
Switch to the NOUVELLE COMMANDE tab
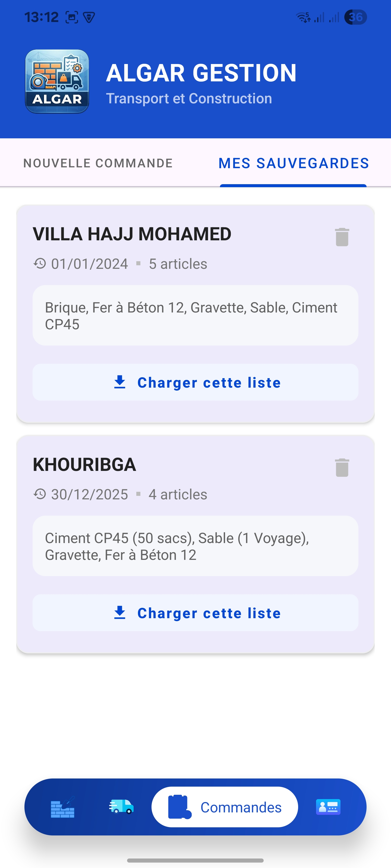pyautogui.click(x=98, y=163)
